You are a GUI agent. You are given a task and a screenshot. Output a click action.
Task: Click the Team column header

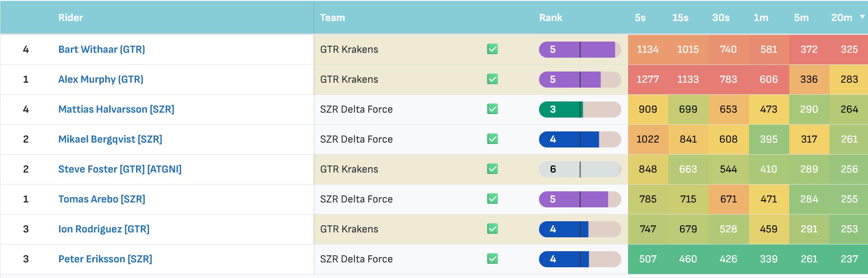pos(333,18)
